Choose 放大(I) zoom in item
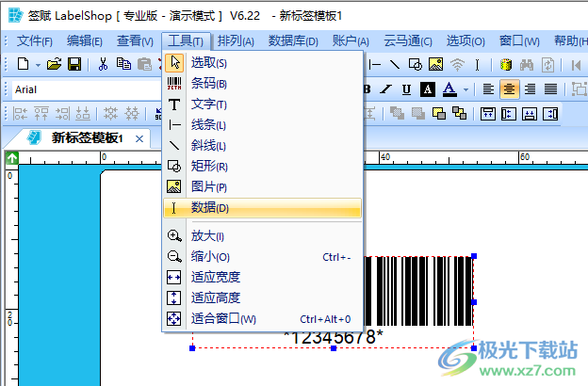The height and width of the screenshot is (386, 588). [263, 236]
